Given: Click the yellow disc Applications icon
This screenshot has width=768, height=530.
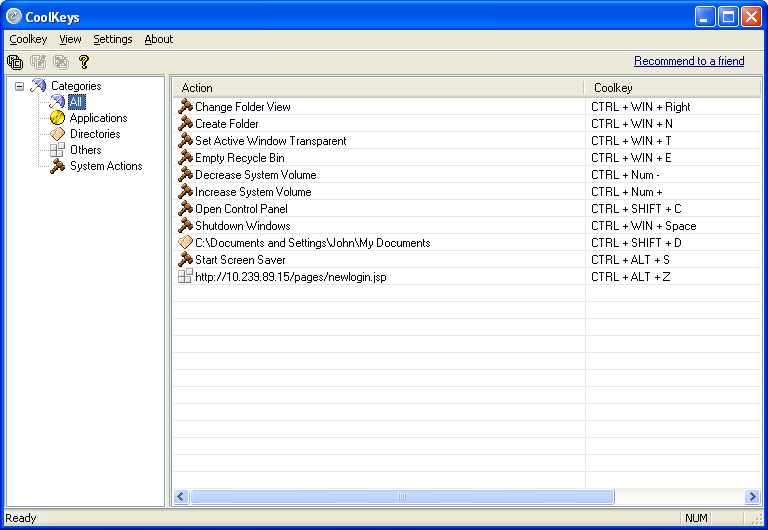Looking at the screenshot, I should (x=57, y=118).
